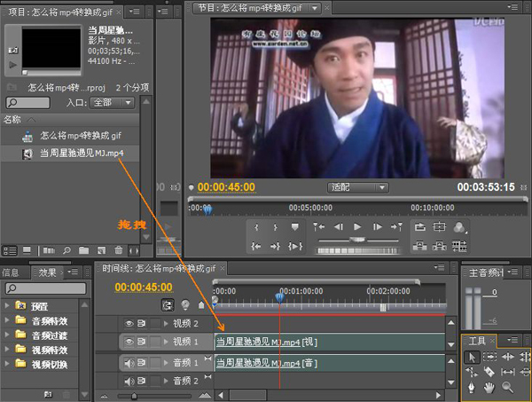Go to next edit point

click(396, 227)
